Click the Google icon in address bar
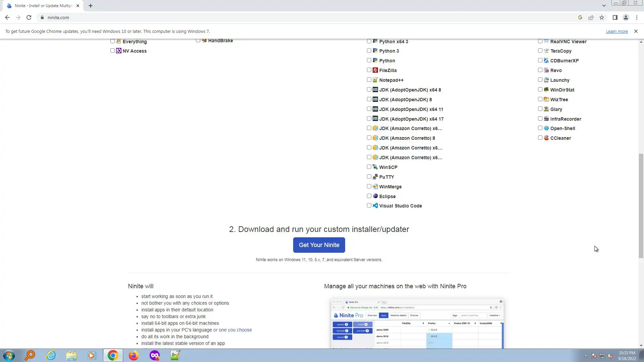Image resolution: width=644 pixels, height=362 pixels. tap(580, 17)
